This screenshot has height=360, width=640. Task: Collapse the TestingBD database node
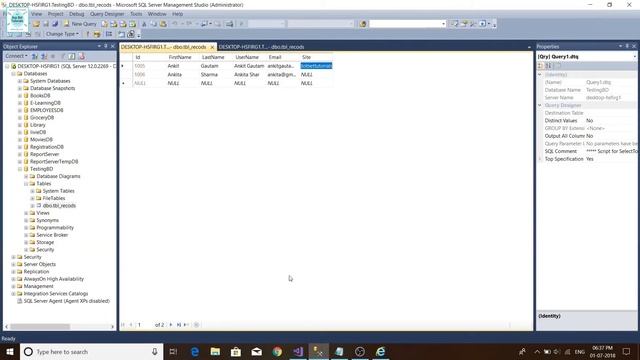pos(20,169)
